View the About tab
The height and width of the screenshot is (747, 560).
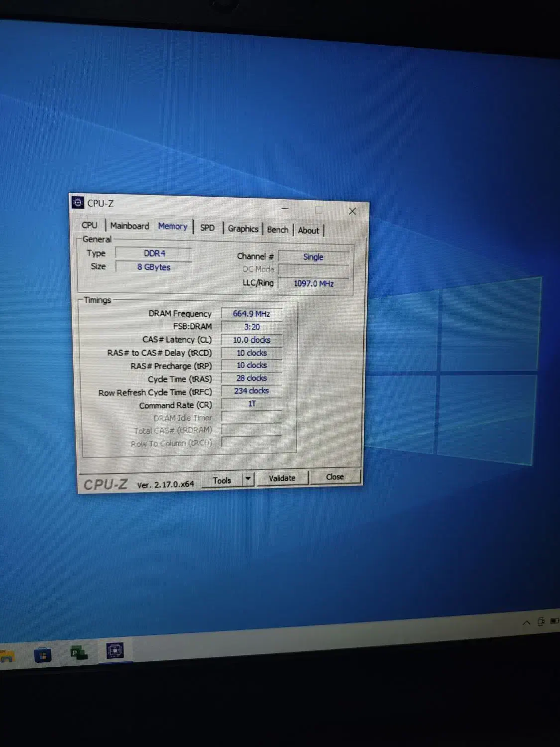pos(308,230)
